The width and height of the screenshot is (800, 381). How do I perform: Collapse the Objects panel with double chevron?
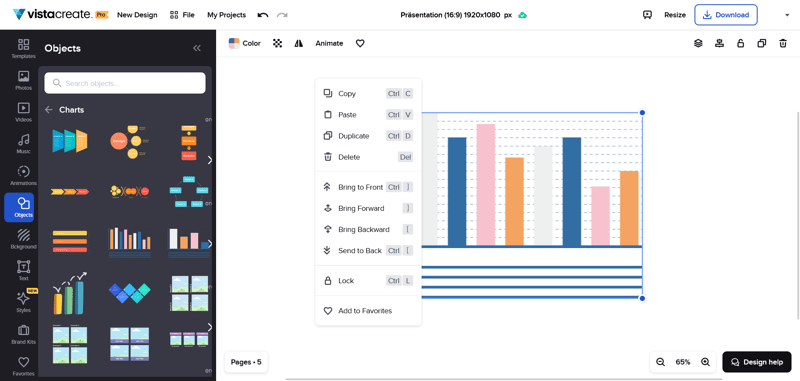tap(197, 48)
